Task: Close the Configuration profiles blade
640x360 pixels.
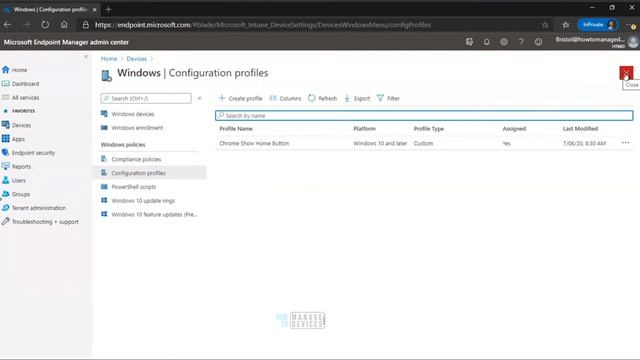Action: 626,73
